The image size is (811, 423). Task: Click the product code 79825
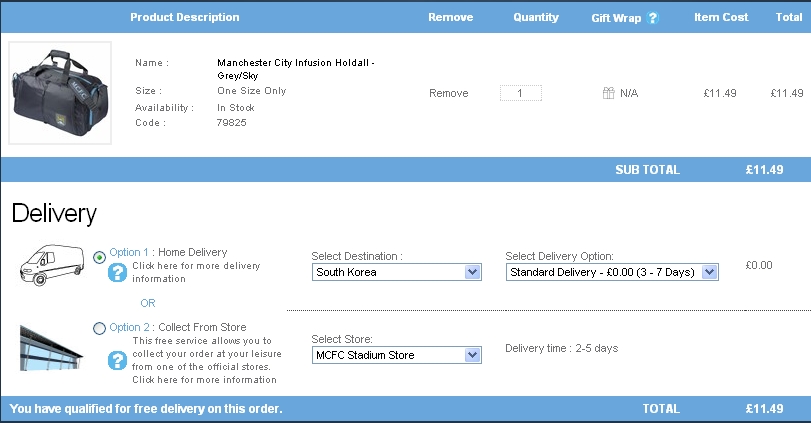[231, 123]
